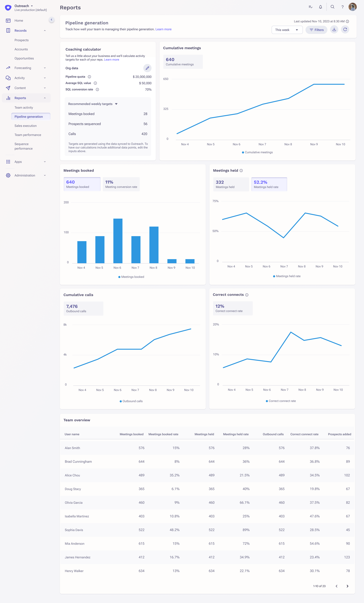
Task: Open the help question mark icon
Action: point(343,7)
